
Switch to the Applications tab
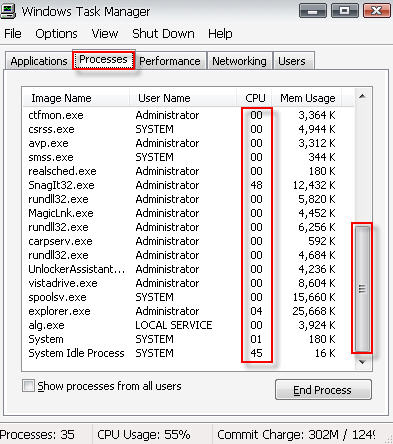pos(39,61)
